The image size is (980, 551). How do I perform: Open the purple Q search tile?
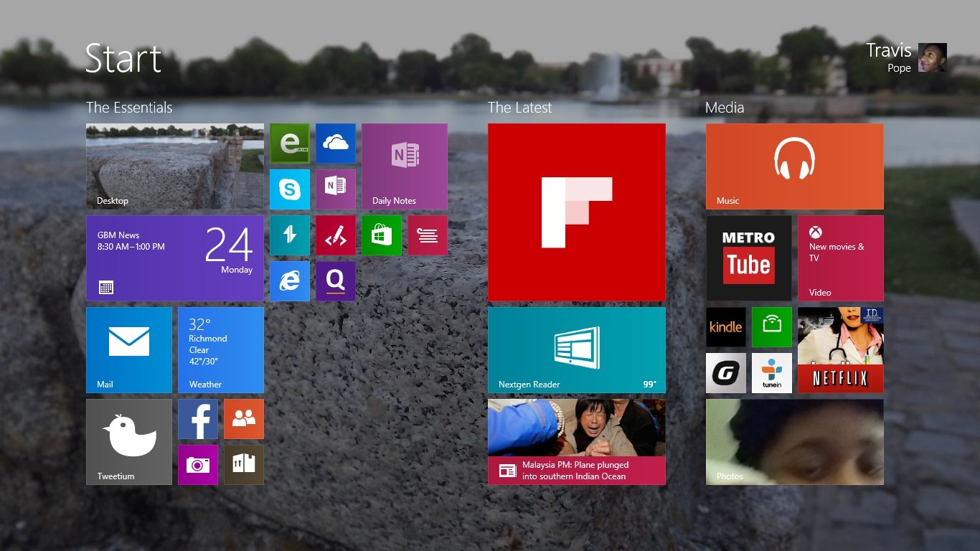336,281
